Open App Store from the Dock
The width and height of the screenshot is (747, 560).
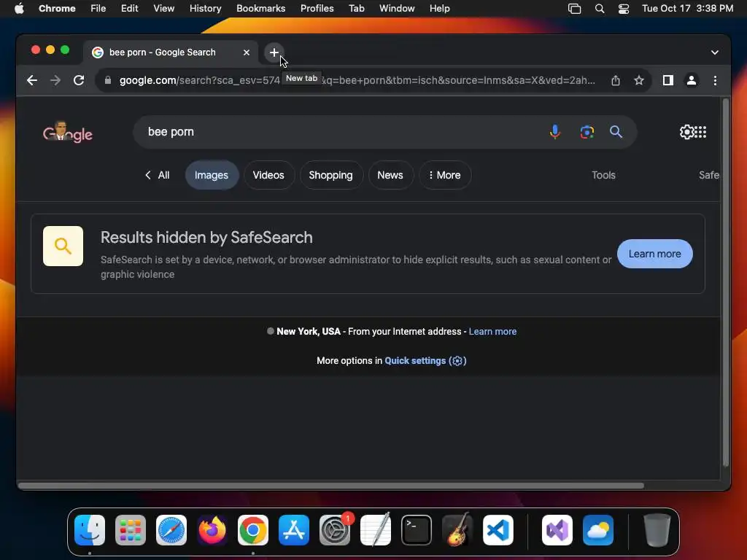[x=294, y=530]
